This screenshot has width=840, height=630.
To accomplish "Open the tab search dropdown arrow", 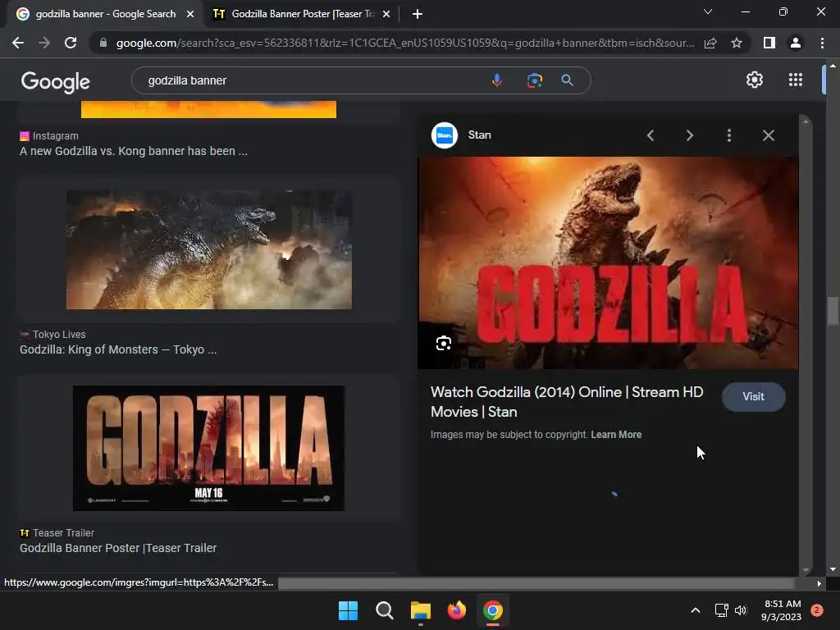I will coord(708,11).
